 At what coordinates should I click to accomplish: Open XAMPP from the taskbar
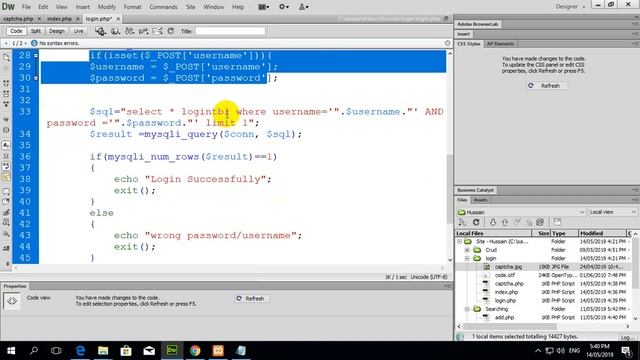click(x=218, y=350)
